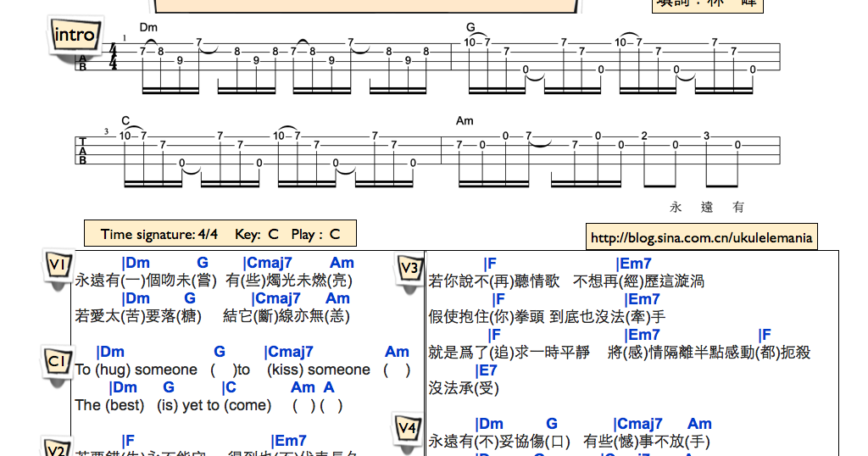Click the |Cmaj7 chord above '有(些)燭光未燃(亮)'
The height and width of the screenshot is (456, 868).
(267, 263)
